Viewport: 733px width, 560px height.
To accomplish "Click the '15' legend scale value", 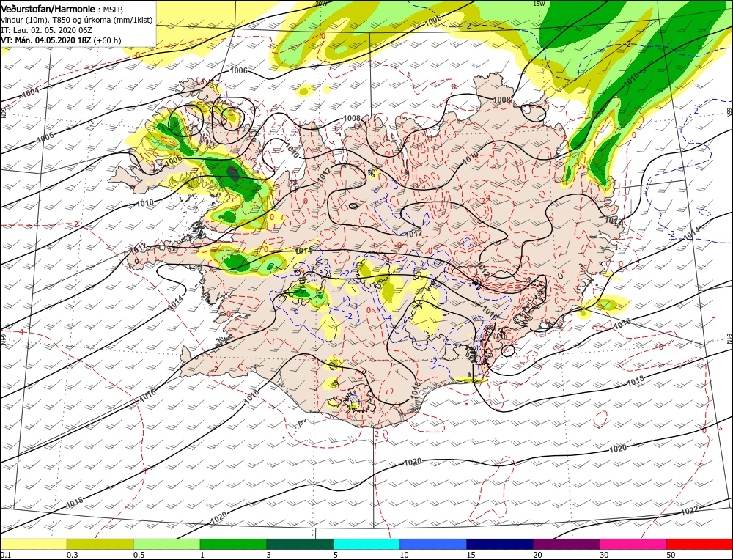I will click(471, 555).
